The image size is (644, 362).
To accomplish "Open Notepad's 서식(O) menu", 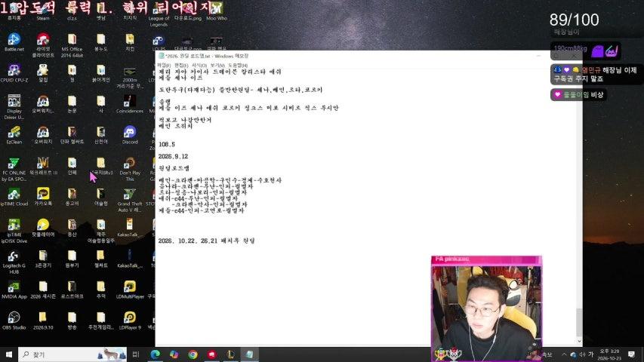I will coord(199,66).
